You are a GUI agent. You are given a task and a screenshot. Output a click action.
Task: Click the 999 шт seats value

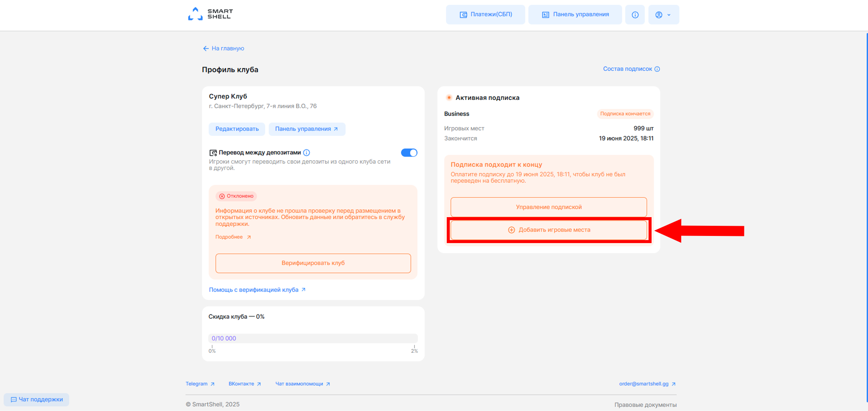coord(643,128)
